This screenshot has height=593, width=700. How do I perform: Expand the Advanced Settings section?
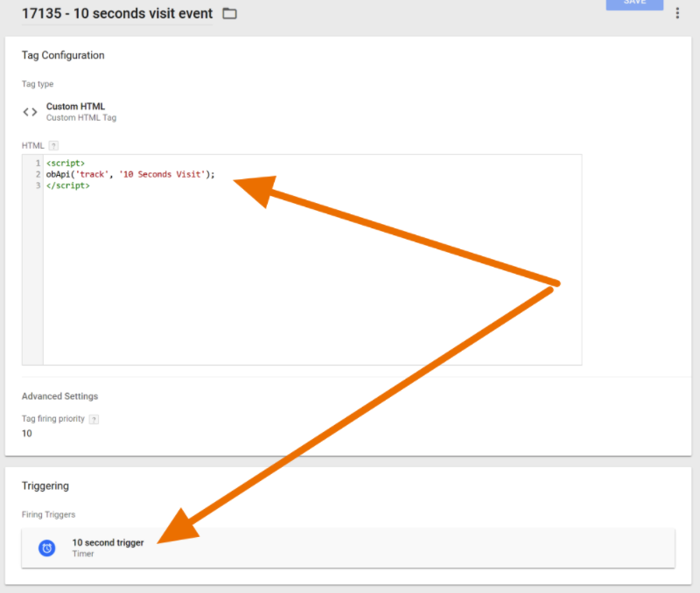(59, 396)
